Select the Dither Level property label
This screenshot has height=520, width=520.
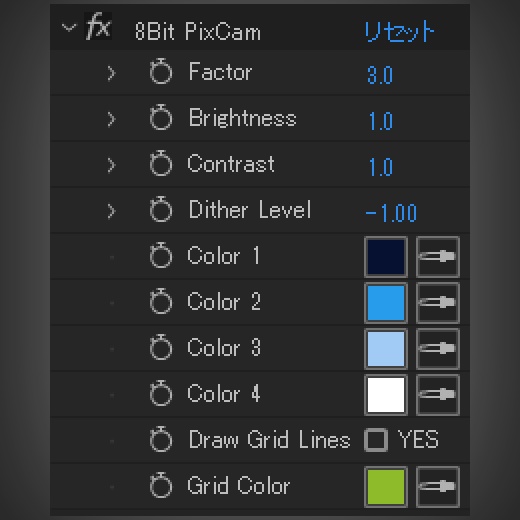[250, 209]
